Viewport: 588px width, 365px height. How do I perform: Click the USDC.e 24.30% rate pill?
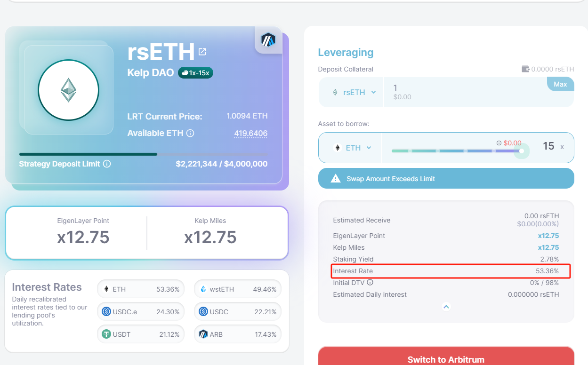[141, 311]
